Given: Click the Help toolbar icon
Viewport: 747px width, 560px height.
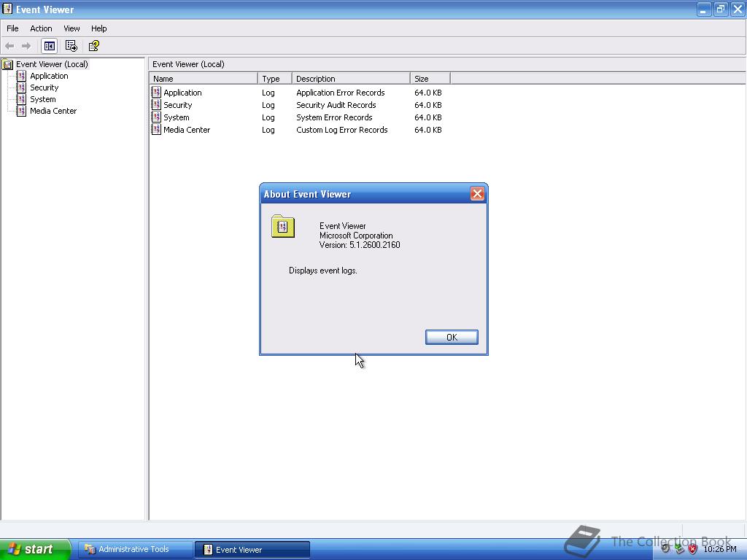Looking at the screenshot, I should click(x=94, y=46).
